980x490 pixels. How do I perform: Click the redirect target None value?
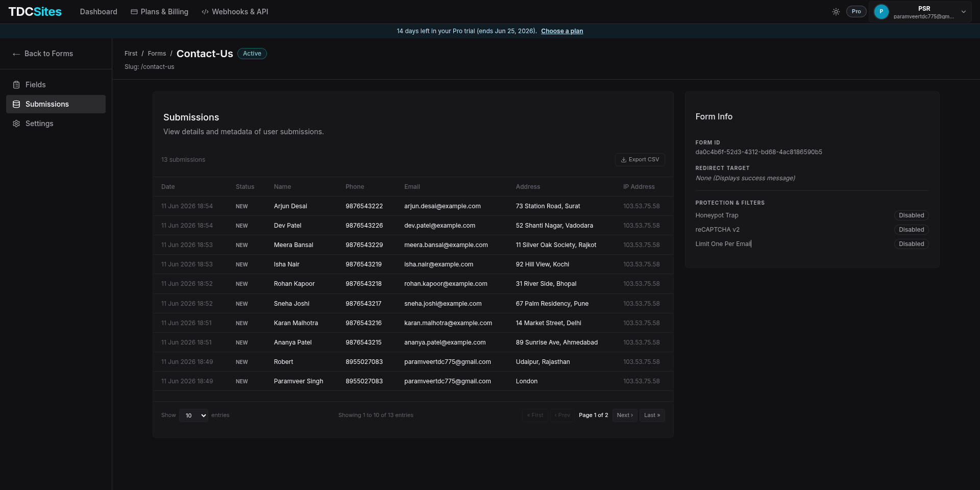[745, 178]
